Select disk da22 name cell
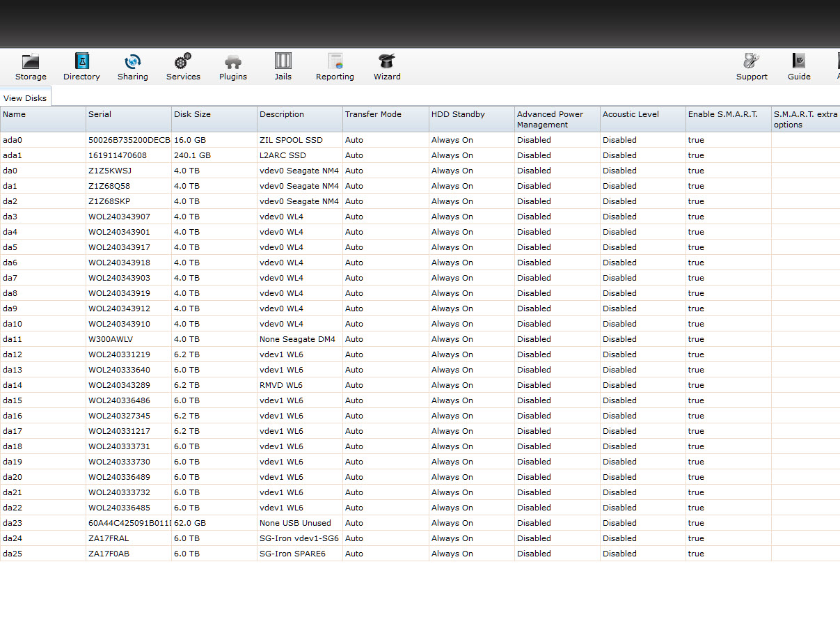Viewport: 840px width, 633px height. (42, 508)
